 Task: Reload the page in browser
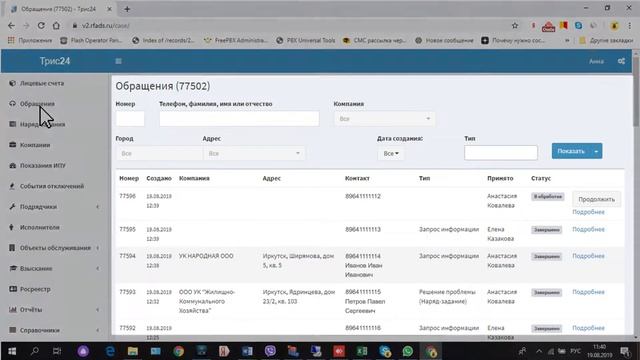pos(41,25)
